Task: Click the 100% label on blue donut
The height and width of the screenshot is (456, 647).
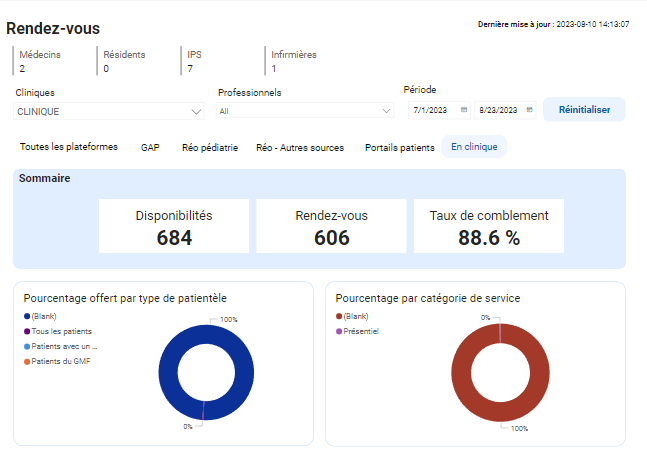Action: click(x=229, y=319)
